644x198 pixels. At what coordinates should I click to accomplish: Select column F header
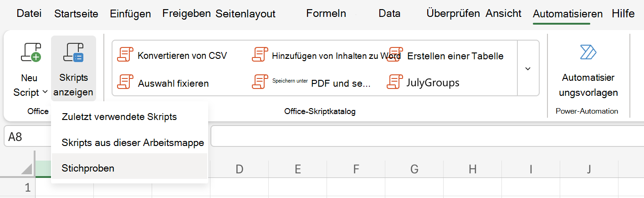pyautogui.click(x=356, y=169)
